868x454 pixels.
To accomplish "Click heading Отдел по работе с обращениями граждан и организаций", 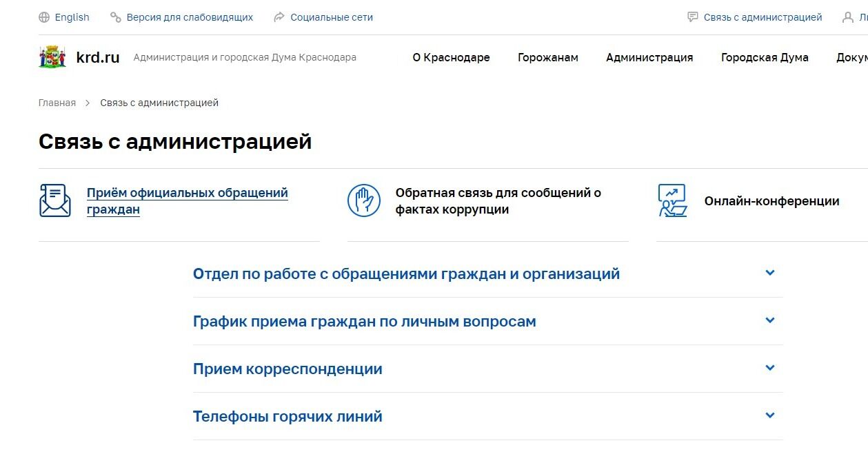I will (406, 274).
